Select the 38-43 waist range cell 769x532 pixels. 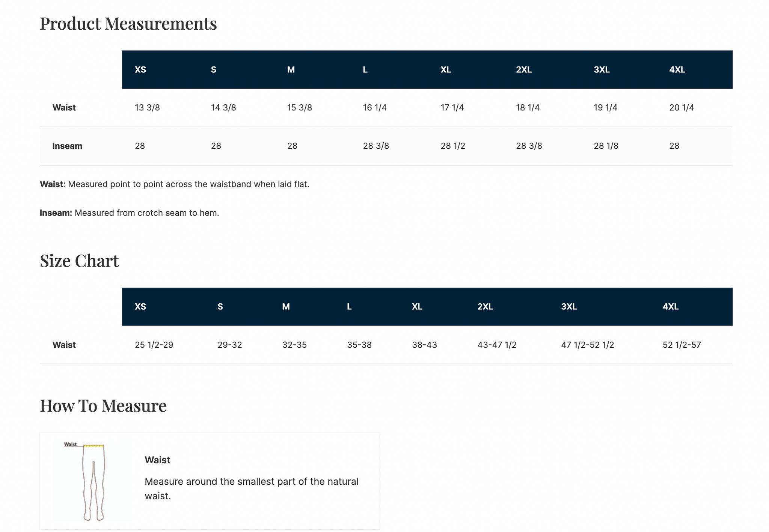pyautogui.click(x=424, y=345)
